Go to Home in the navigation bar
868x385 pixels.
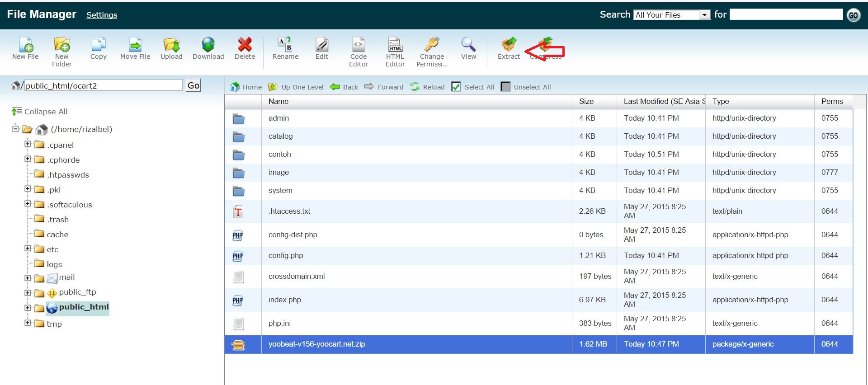246,87
